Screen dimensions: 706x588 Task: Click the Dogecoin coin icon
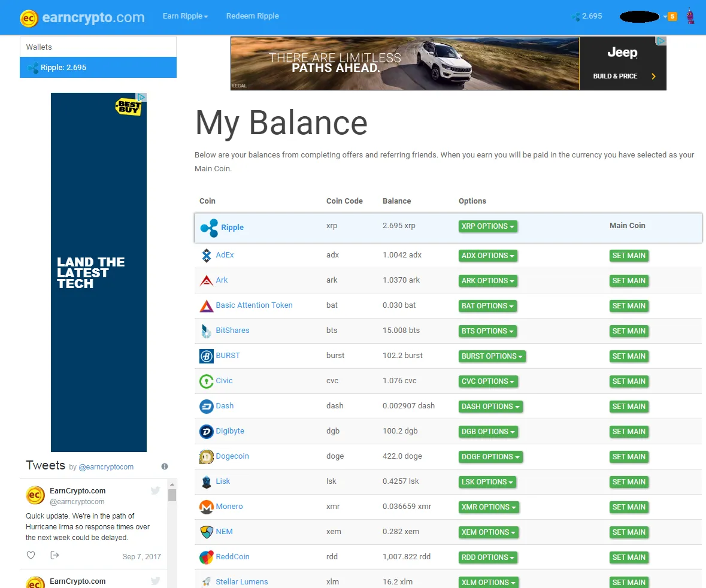206,457
